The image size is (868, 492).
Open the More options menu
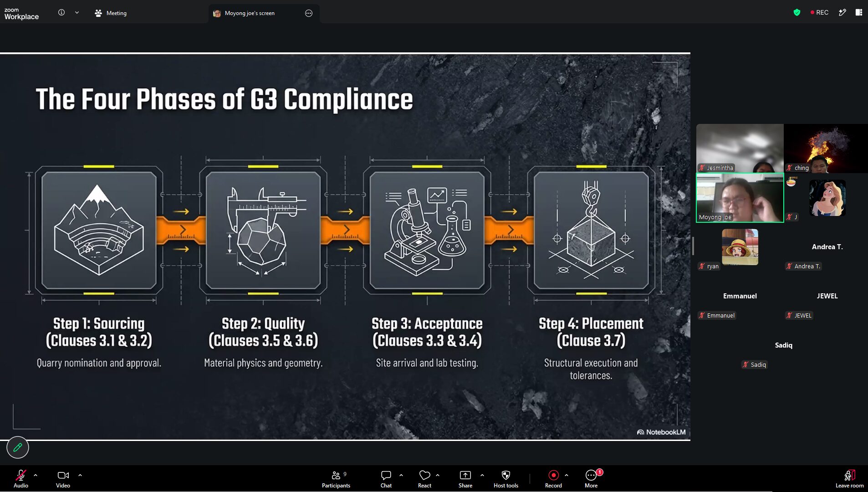591,478
